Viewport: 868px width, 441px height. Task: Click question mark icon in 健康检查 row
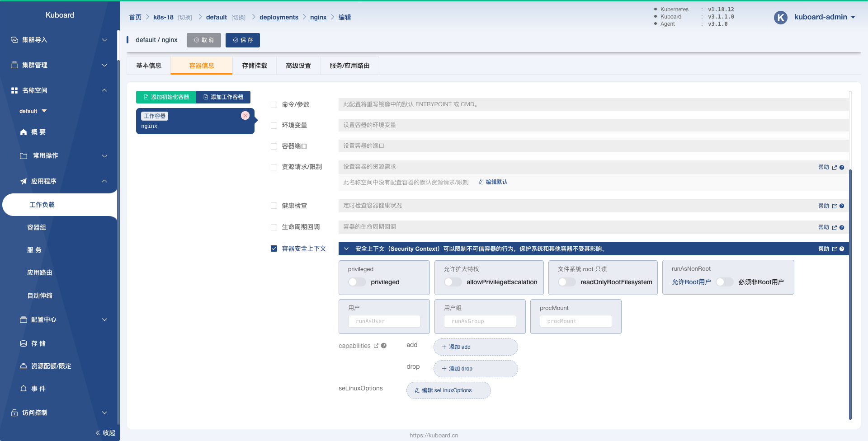point(842,206)
